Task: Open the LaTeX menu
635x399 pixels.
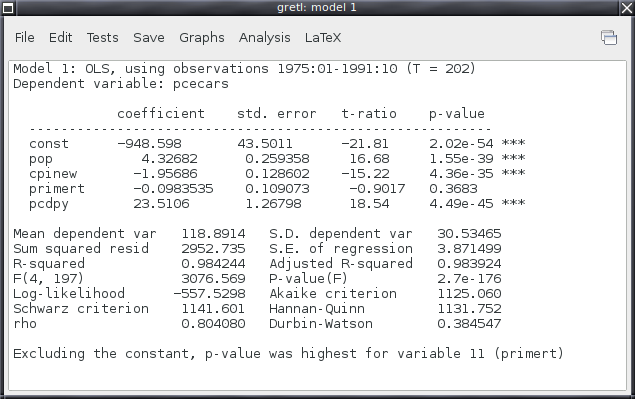Action: (323, 38)
